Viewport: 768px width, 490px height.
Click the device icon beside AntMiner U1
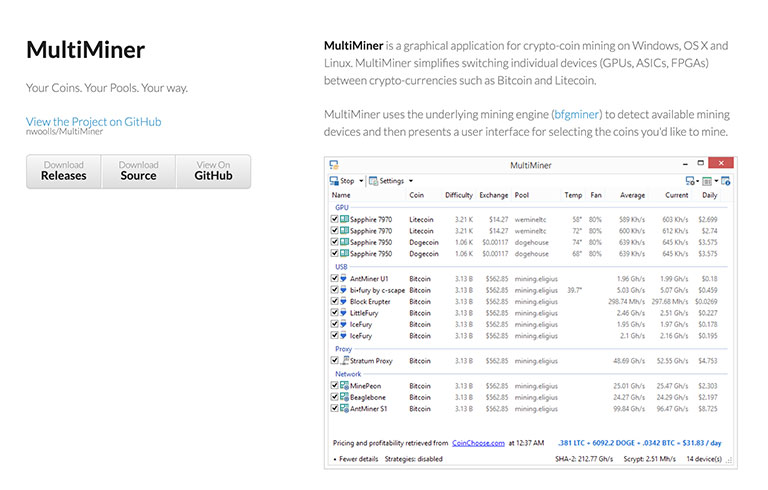click(x=343, y=278)
